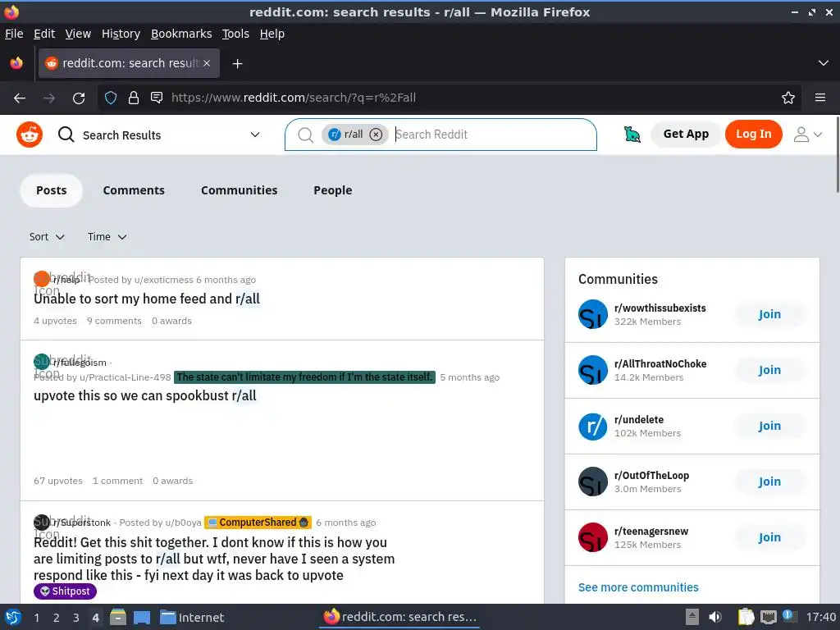The image size is (840, 630).
Task: Reload the page with refresh icon
Action: coord(79,98)
